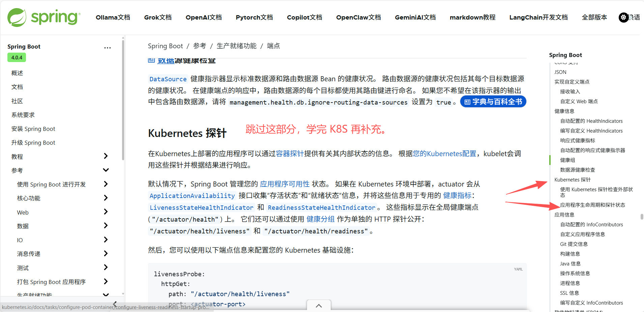Viewport: 644px width, 312px height.
Task: Click the 参考 breadcrumb
Action: 200,46
